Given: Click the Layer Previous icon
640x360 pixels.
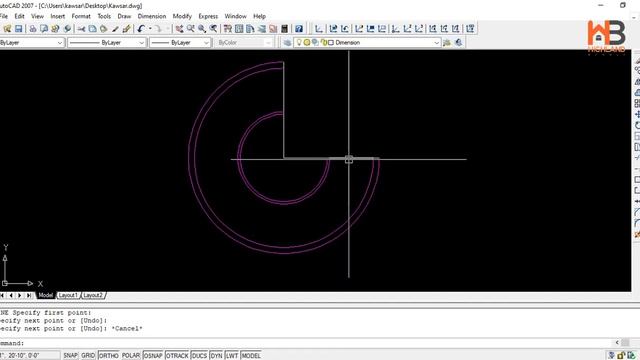Looking at the screenshot, I should point(459,42).
